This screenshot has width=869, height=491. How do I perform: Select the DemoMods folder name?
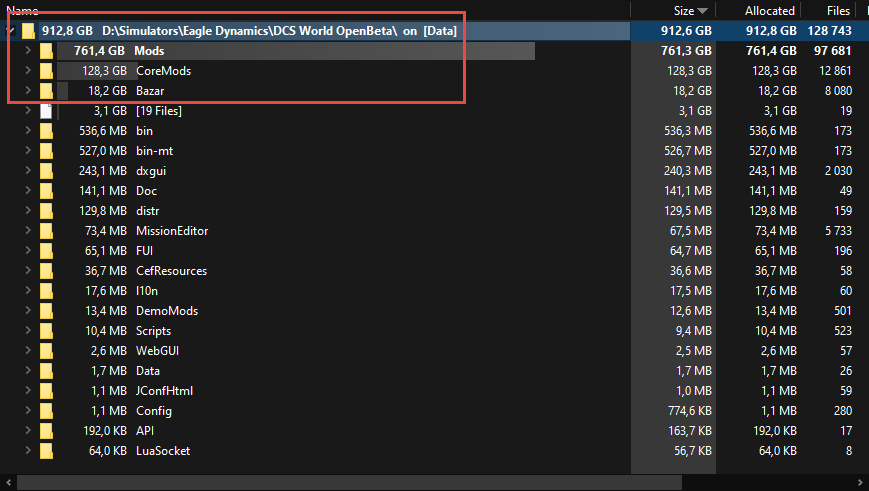pyautogui.click(x=167, y=310)
